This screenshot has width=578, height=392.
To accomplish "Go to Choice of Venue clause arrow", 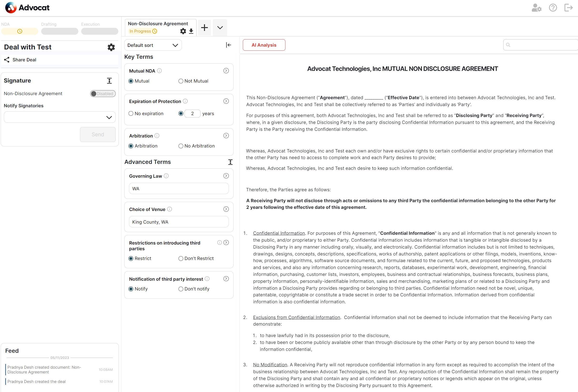I will click(226, 209).
